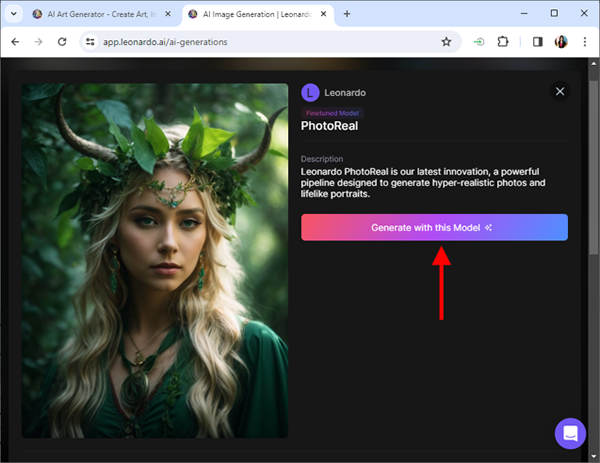Close the PhotoReal model dialog
This screenshot has width=600, height=463.
pos(560,91)
